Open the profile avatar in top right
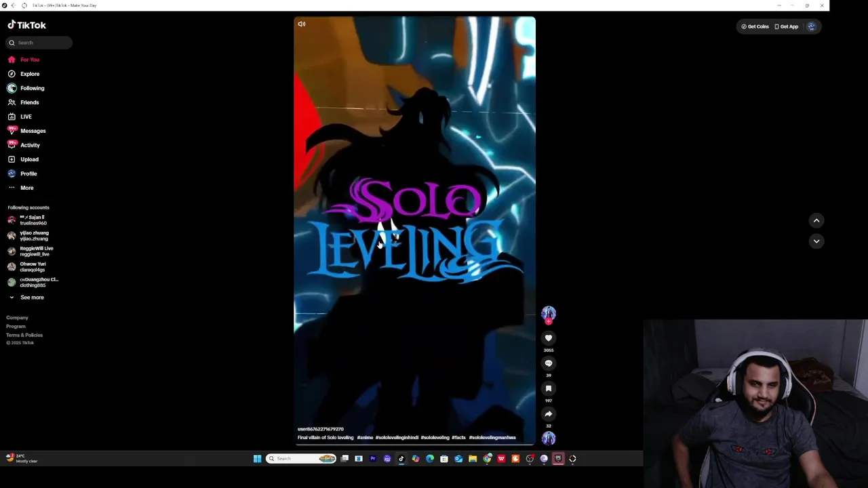868x488 pixels. pyautogui.click(x=812, y=26)
